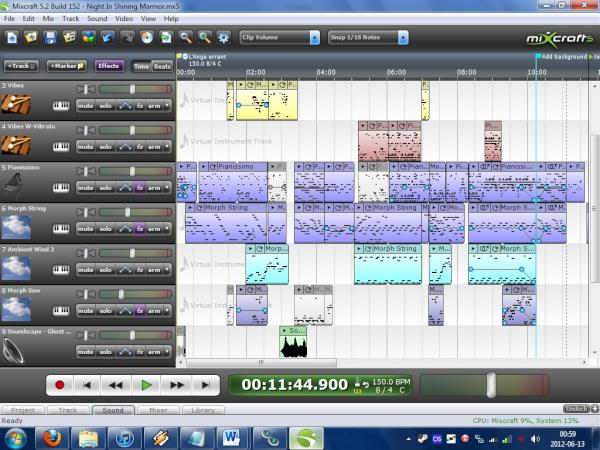Click the metronome icon in the transport display
This screenshot has height=450, width=600.
point(358,383)
